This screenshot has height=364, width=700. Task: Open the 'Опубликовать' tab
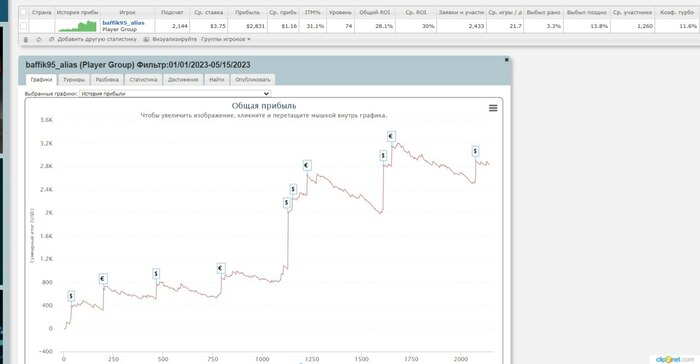(x=253, y=79)
